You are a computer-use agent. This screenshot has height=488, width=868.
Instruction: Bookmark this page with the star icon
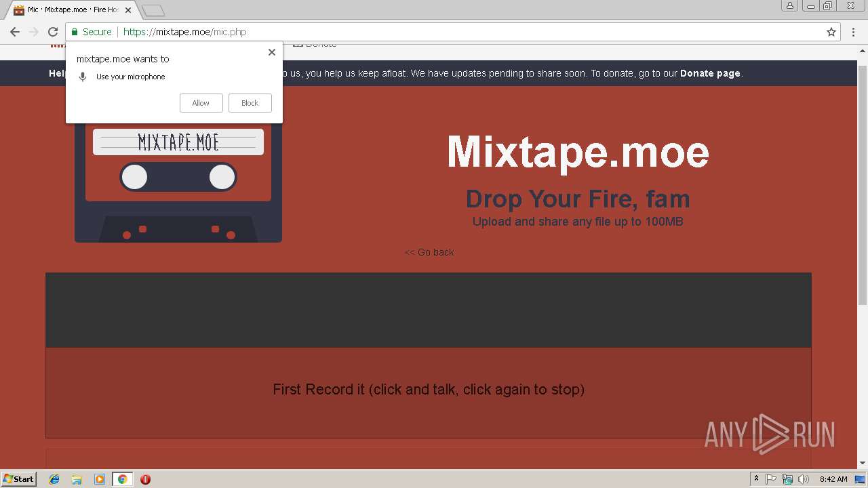(x=831, y=32)
